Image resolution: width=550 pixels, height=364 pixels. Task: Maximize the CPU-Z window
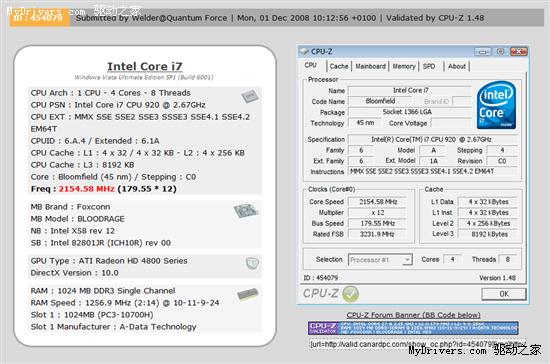pos(501,52)
